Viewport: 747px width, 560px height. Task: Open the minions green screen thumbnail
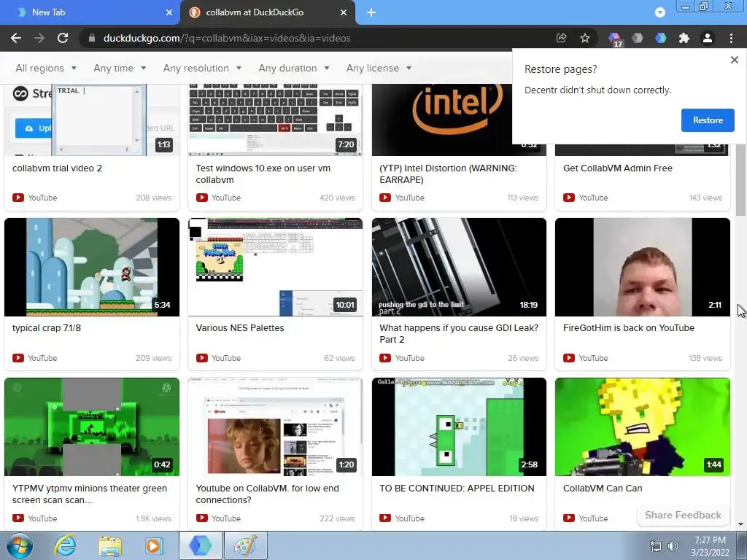(x=92, y=427)
